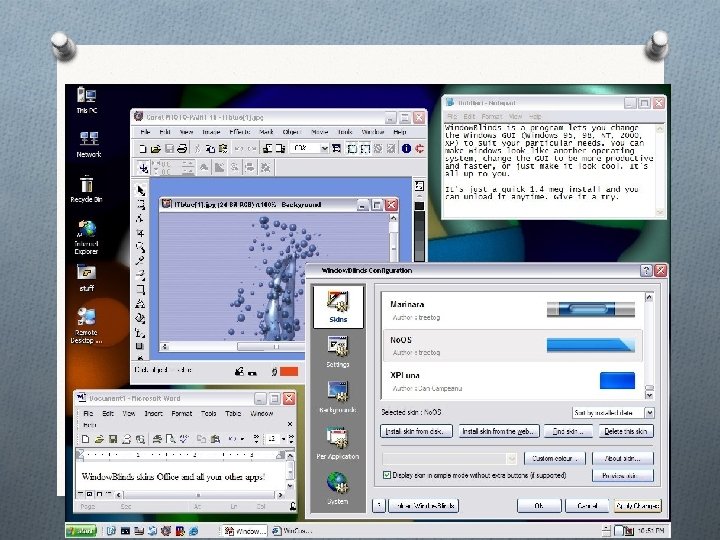Open the Insert menu in Microsoft Word

point(153,413)
